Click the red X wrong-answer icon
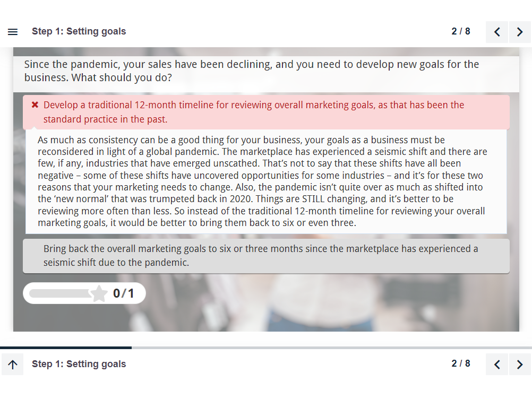The height and width of the screenshot is (399, 532). click(35, 105)
